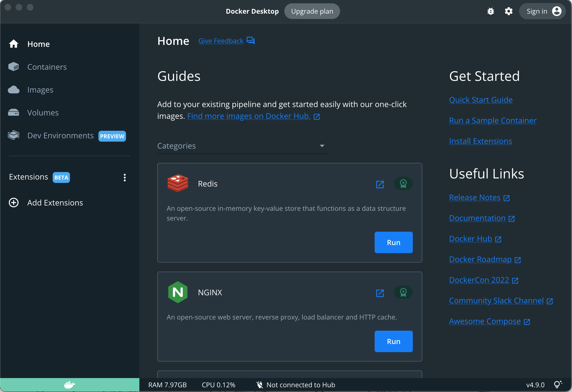572x392 pixels.
Task: Run the Redis image
Action: point(393,243)
